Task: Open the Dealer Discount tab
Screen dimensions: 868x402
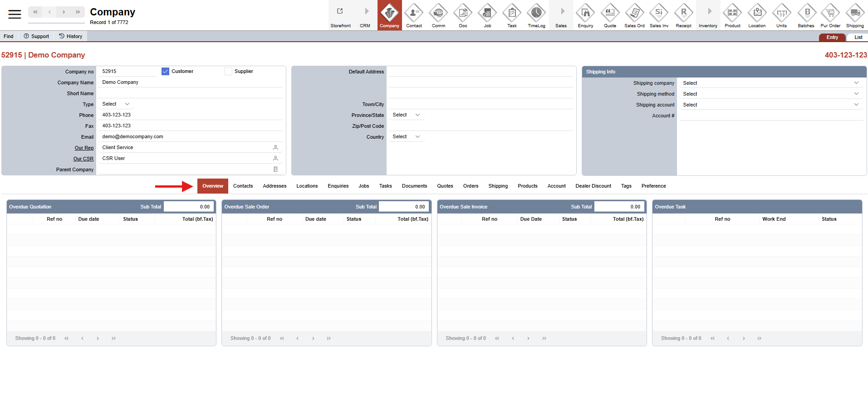Action: pyautogui.click(x=593, y=186)
